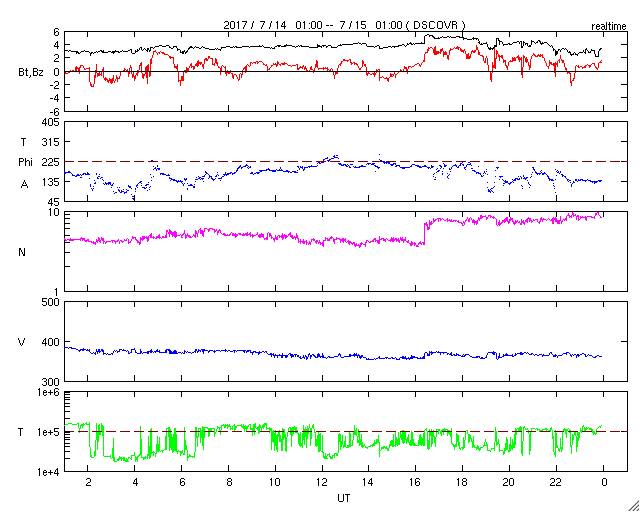Click the '500' tick value on the velocity panel

coord(51,302)
